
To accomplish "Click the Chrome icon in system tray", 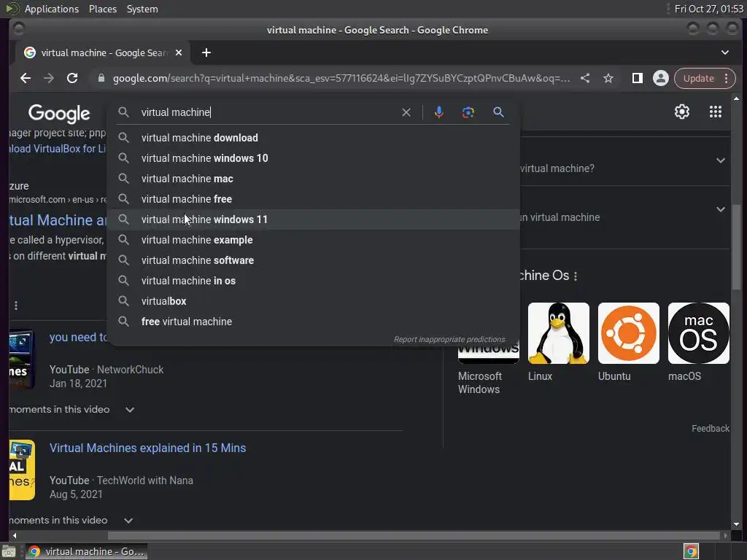I will [691, 551].
